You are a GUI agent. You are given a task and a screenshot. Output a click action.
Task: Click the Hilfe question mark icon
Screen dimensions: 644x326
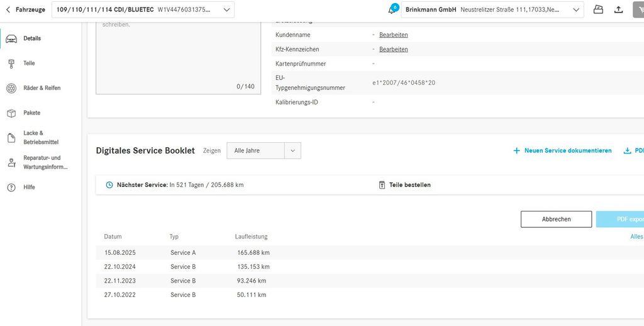coord(11,188)
